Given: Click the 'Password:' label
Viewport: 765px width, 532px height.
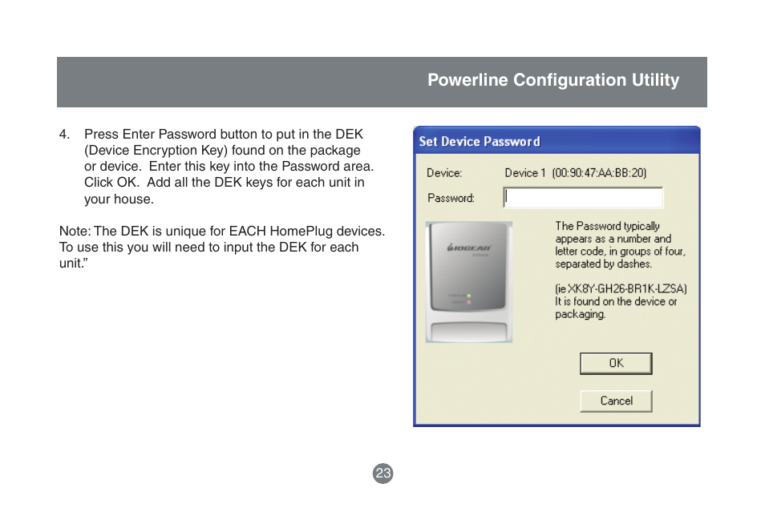Looking at the screenshot, I should click(x=451, y=198).
